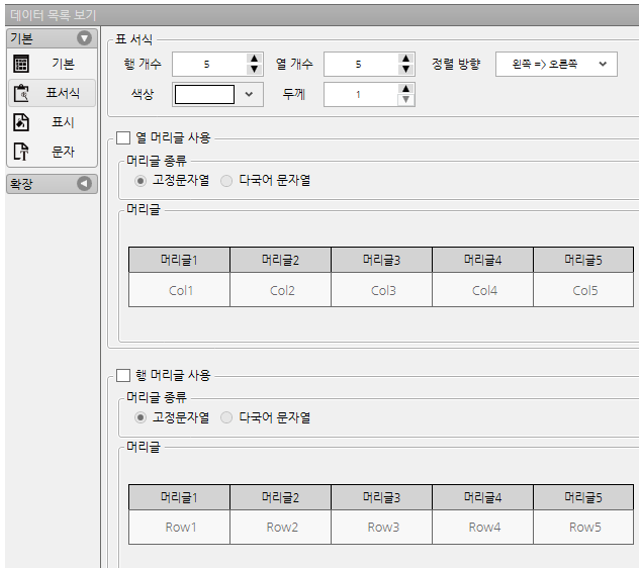The height and width of the screenshot is (571, 642).
Task: Select 다국어 문자열 radio under 열 머리글
Action: pyautogui.click(x=226, y=181)
